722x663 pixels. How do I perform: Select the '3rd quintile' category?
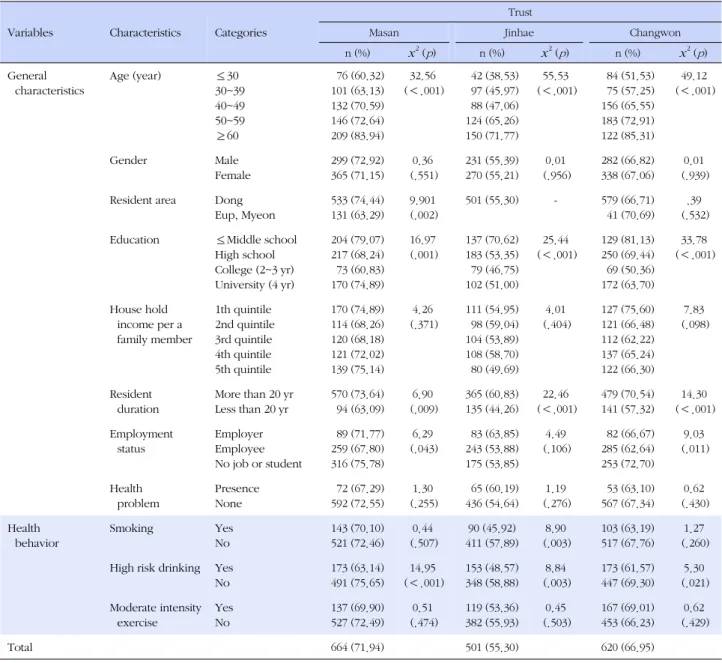click(243, 340)
